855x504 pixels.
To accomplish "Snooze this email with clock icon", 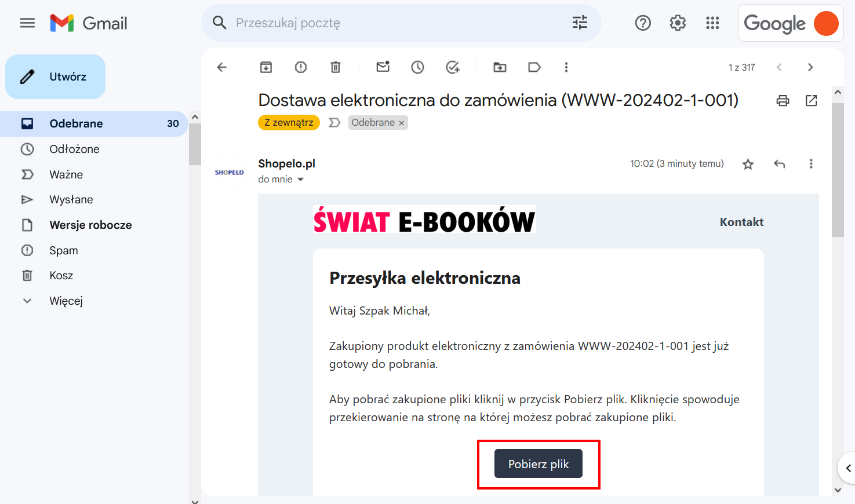I will (x=418, y=67).
